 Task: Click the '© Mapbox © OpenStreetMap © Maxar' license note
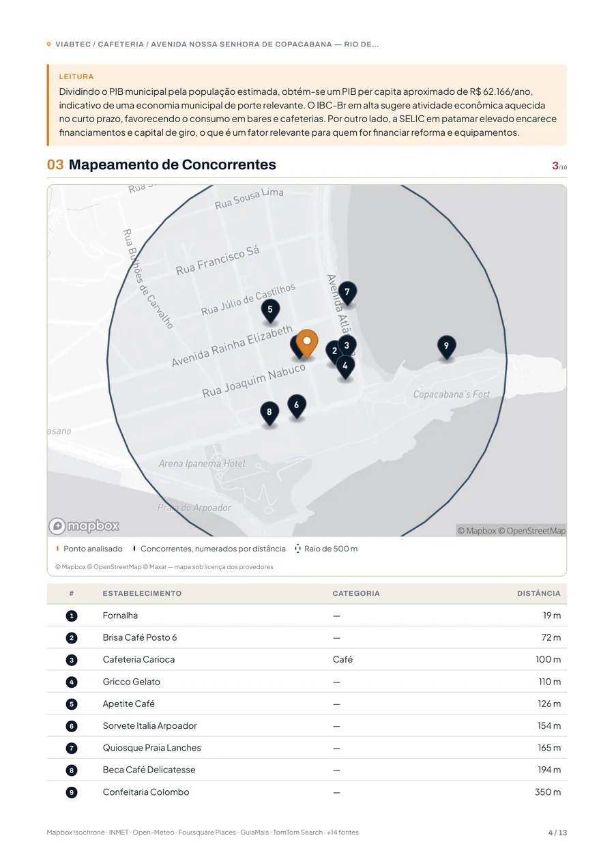(x=164, y=567)
